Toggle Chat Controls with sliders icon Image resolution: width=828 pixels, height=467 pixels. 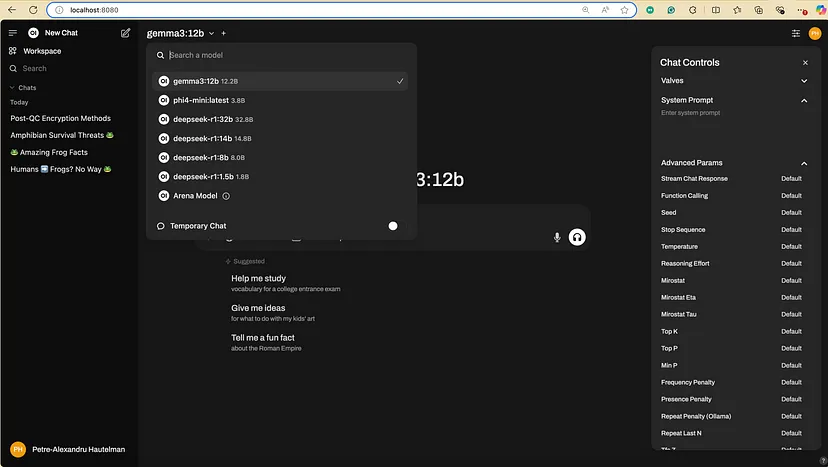click(x=796, y=33)
